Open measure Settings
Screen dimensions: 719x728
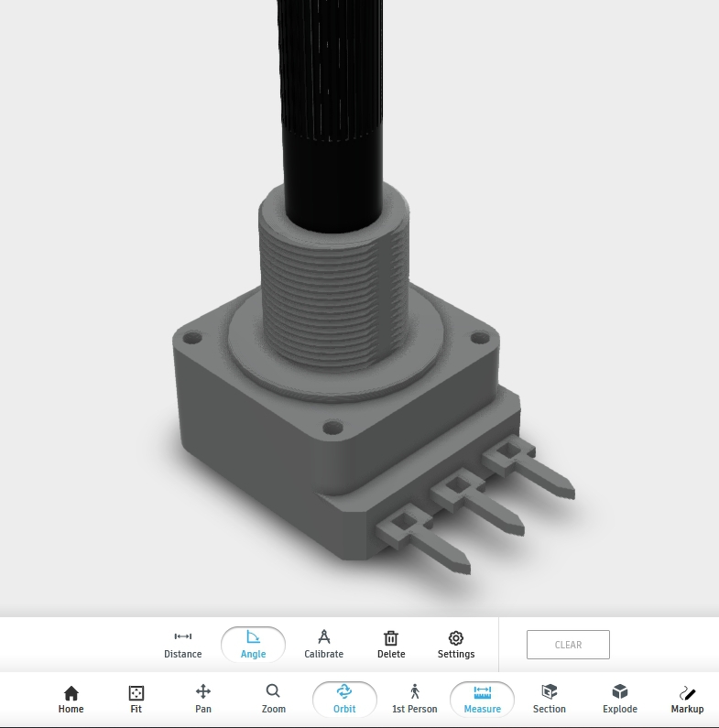[455, 645]
